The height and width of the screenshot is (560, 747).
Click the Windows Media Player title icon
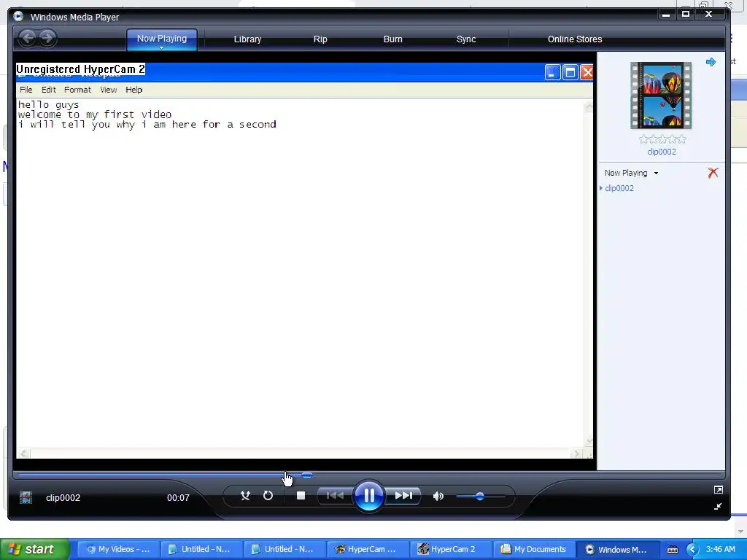18,16
